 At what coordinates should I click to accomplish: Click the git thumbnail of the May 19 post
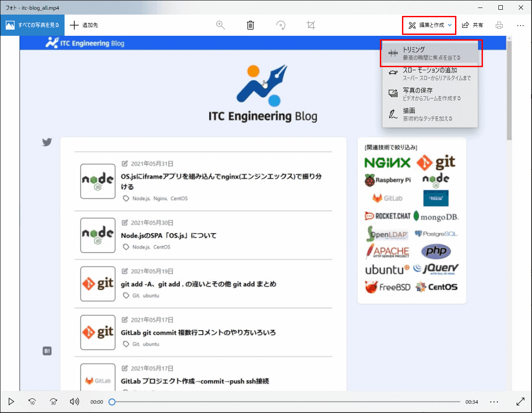(x=98, y=284)
